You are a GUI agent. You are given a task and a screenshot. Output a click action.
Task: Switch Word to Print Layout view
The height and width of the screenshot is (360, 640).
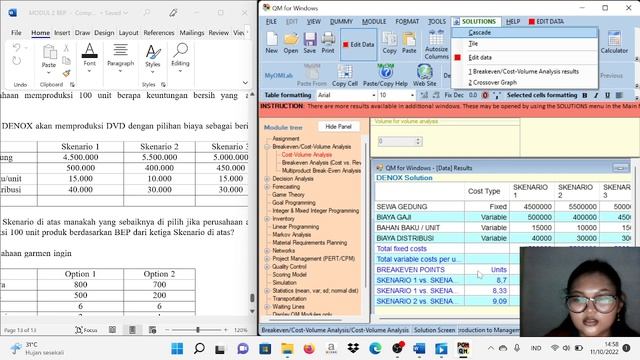click(x=132, y=330)
